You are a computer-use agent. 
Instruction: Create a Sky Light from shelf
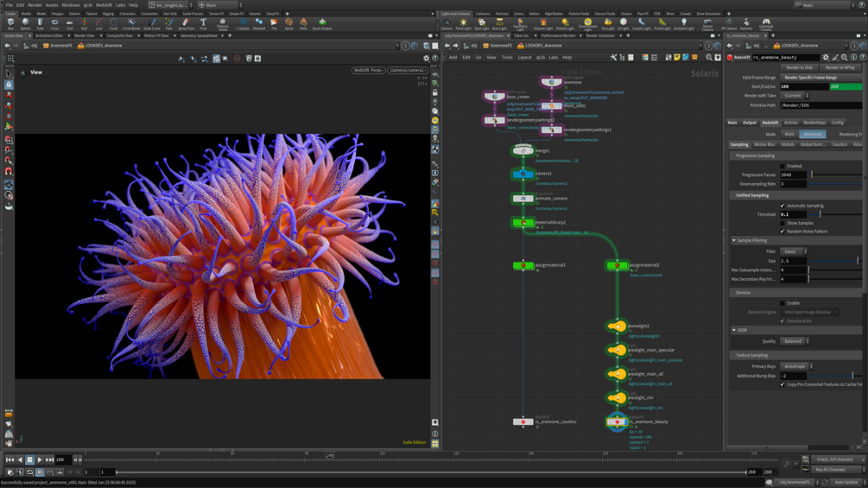(608, 23)
